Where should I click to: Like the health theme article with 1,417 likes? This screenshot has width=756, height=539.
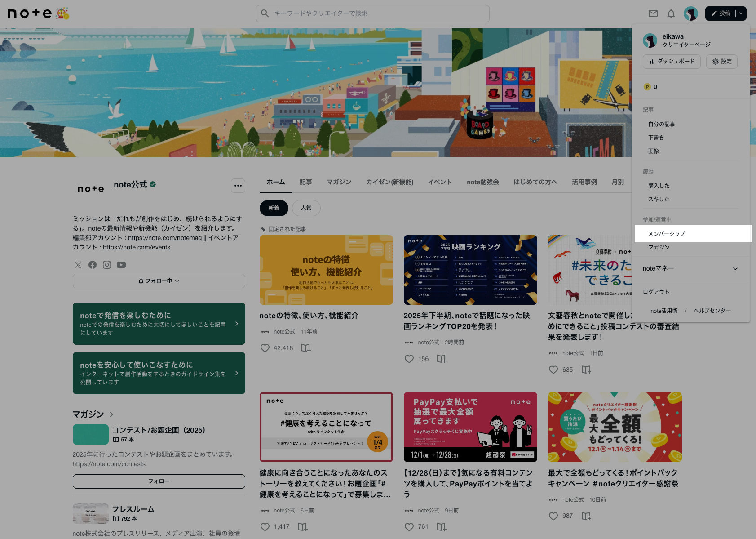(x=265, y=527)
